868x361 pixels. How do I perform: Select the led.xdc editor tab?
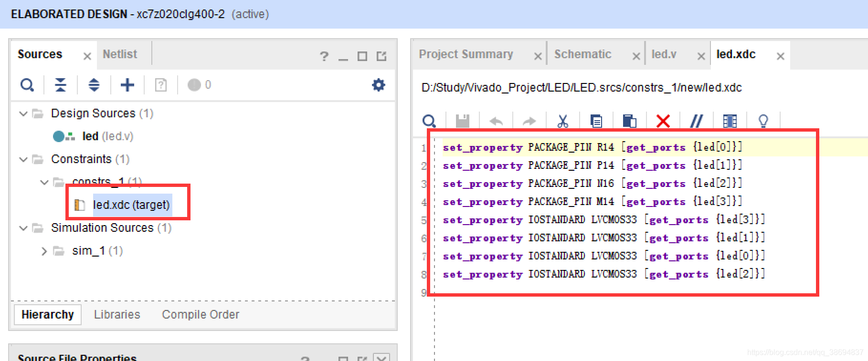pyautogui.click(x=736, y=54)
